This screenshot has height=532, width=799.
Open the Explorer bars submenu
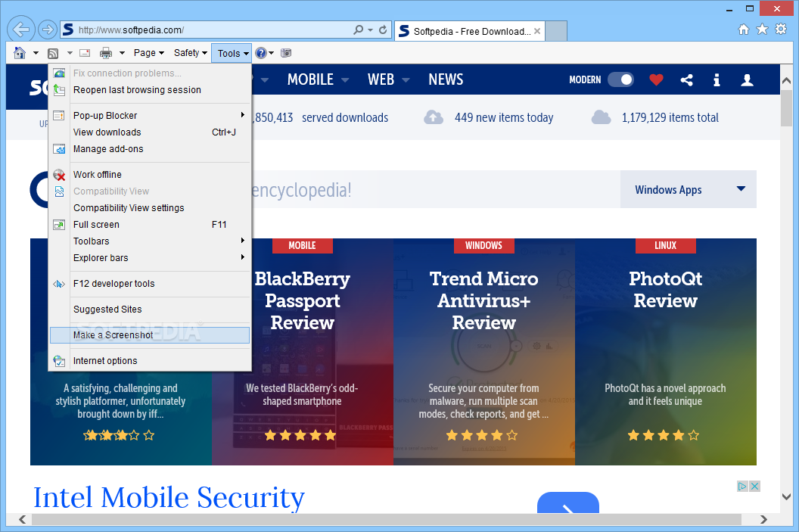pos(150,258)
